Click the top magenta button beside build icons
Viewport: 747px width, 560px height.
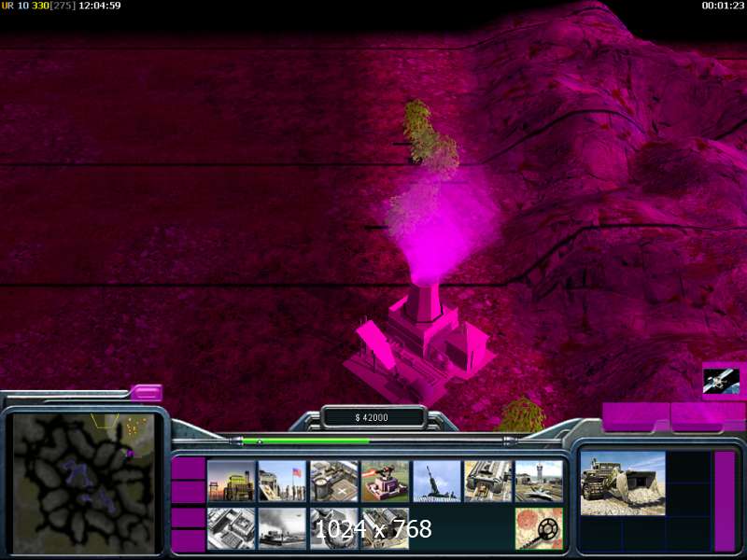click(189, 468)
